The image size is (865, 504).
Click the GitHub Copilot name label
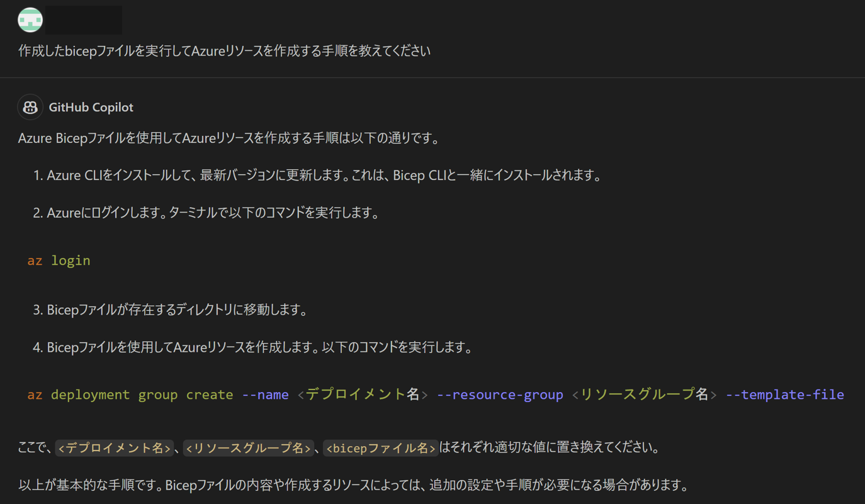(x=91, y=107)
